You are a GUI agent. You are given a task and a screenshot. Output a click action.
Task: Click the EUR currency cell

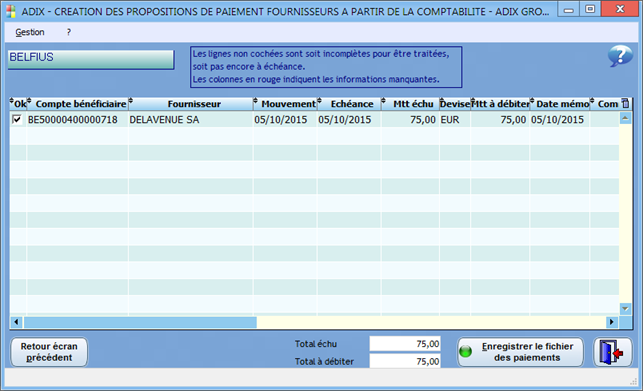click(455, 119)
